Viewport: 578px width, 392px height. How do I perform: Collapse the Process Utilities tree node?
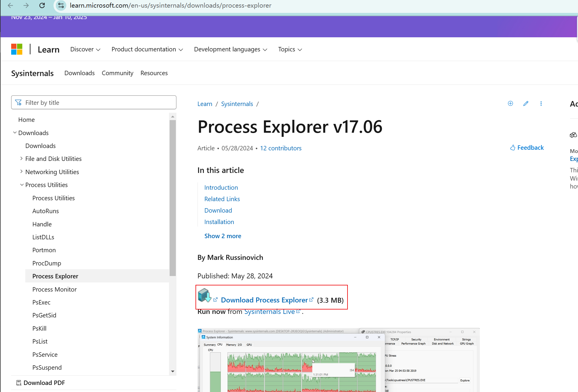(x=22, y=185)
